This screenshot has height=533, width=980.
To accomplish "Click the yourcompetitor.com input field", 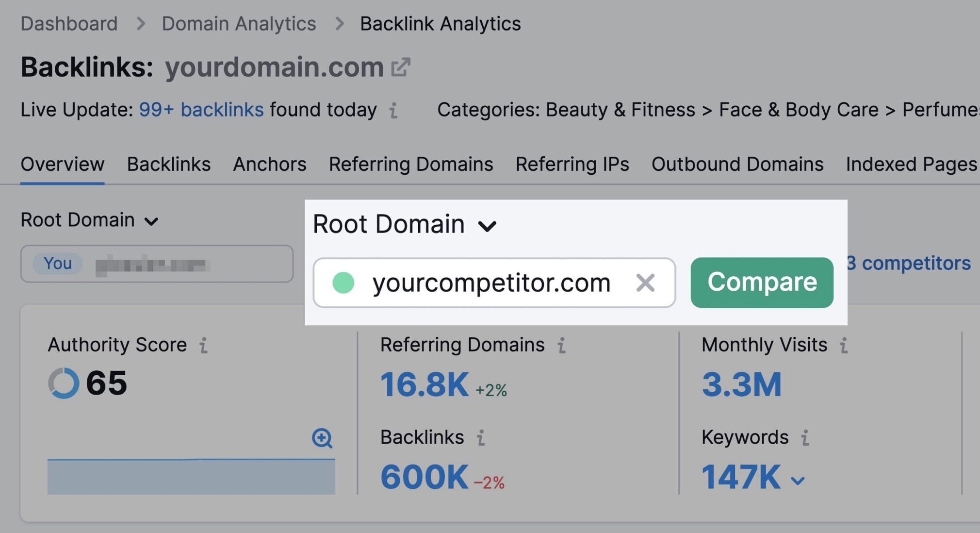I will pos(491,283).
